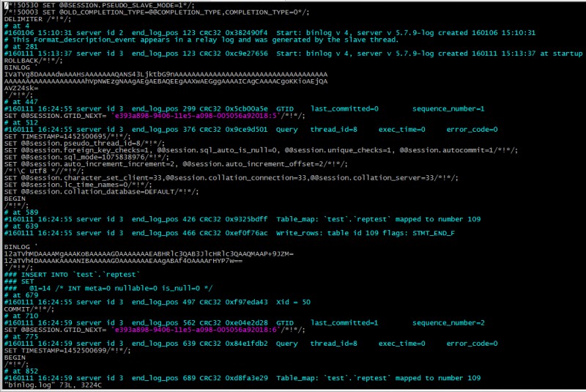
Task: Click the collation_database=DEFAULT statement
Action: point(101,192)
